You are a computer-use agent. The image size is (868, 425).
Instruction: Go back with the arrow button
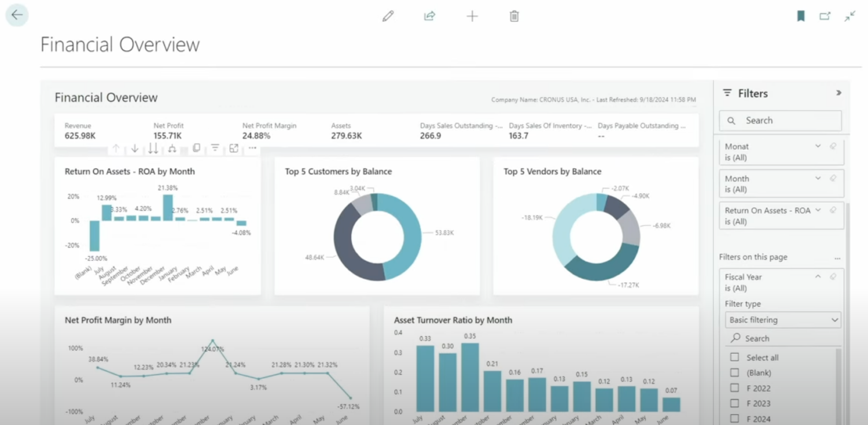point(17,15)
